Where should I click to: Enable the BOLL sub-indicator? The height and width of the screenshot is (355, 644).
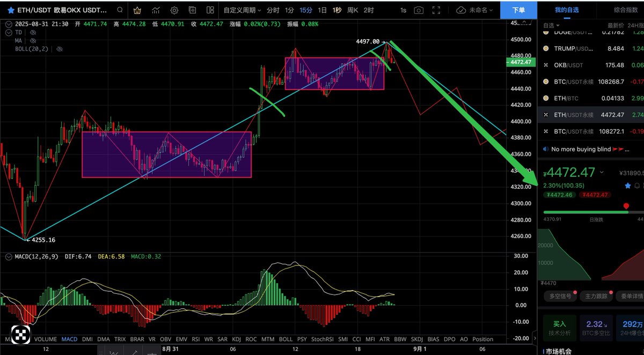(x=286, y=339)
